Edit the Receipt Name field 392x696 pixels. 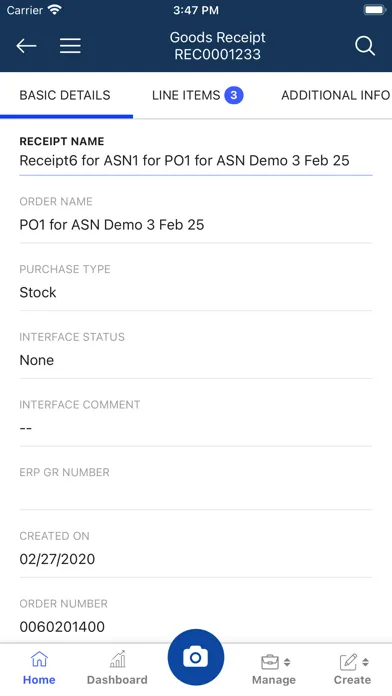coord(196,160)
